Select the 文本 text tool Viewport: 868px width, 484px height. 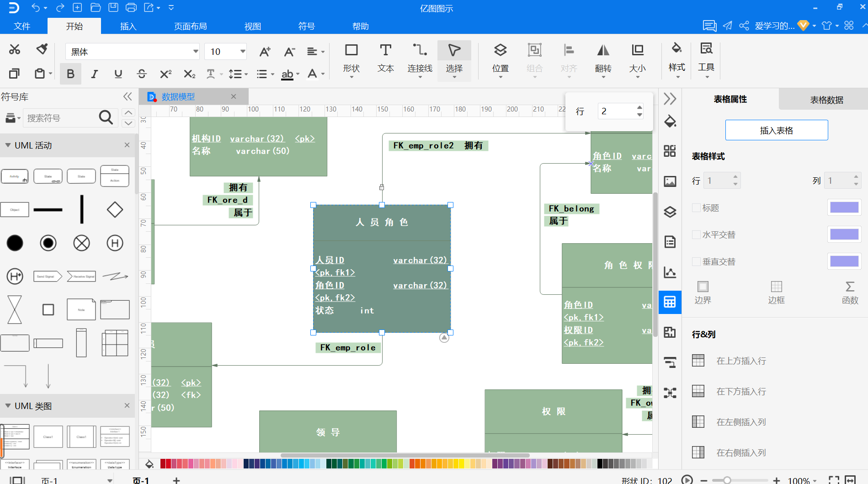click(385, 59)
